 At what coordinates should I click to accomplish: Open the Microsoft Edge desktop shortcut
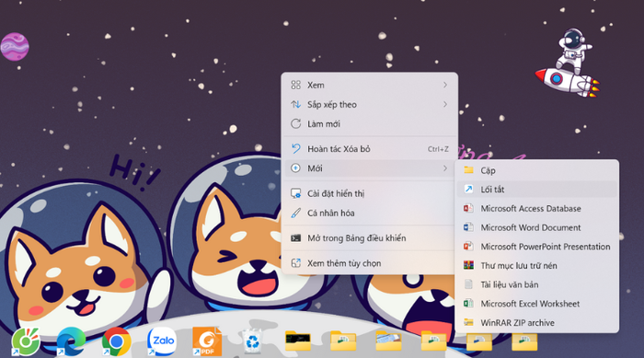point(71,341)
